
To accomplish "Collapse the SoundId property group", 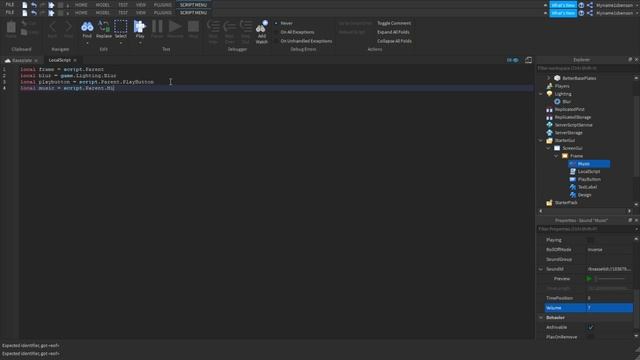I will 541,269.
